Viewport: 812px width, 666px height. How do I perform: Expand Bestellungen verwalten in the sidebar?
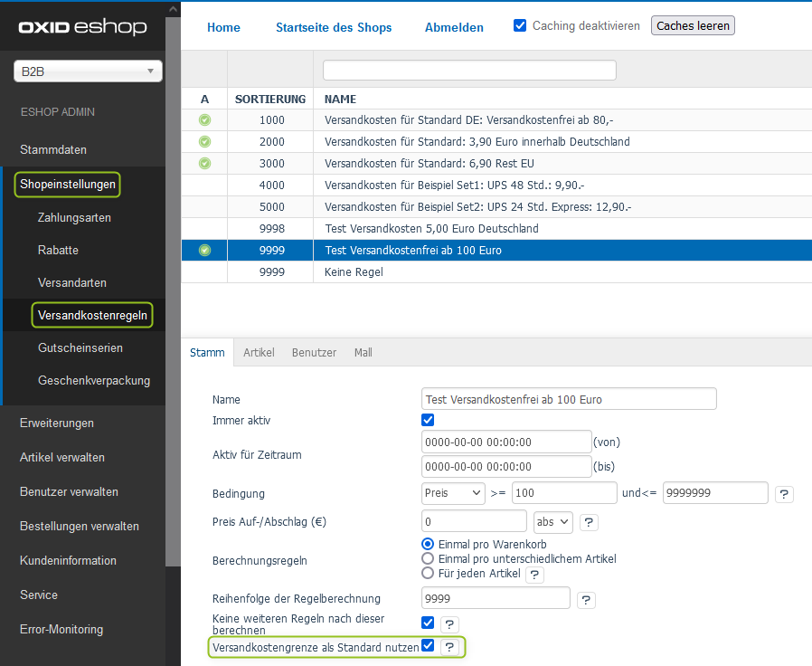click(80, 526)
